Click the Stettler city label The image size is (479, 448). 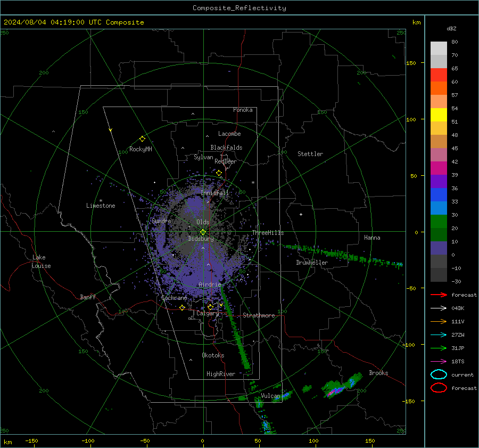coord(310,154)
